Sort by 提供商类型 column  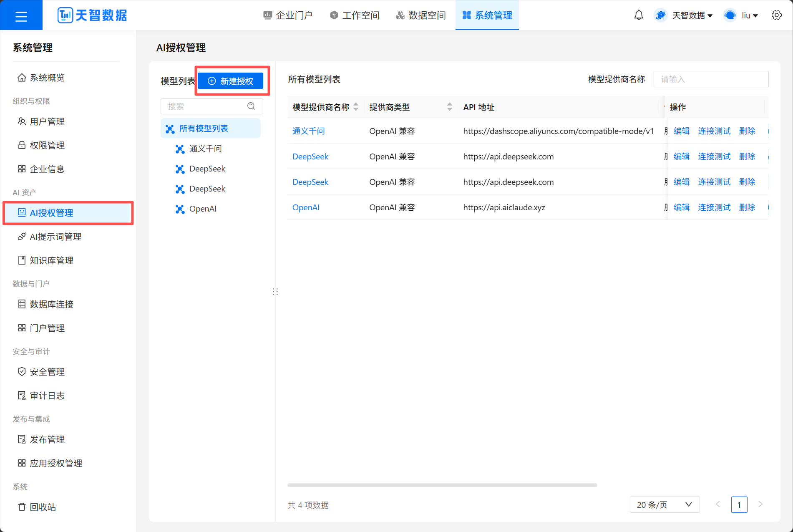[x=450, y=107]
